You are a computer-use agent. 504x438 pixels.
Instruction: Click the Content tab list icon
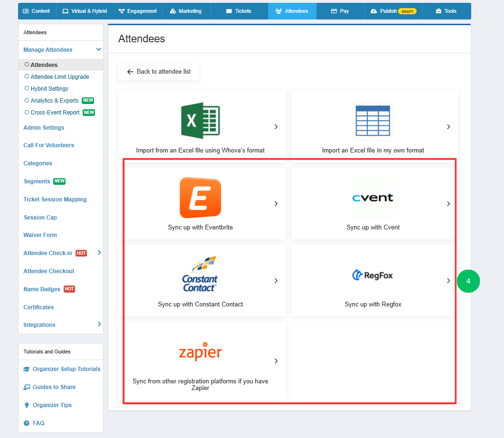click(x=26, y=11)
